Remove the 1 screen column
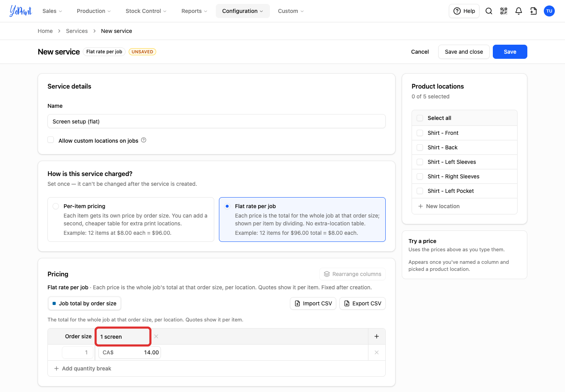Viewport: 565px width, 392px height. 156,336
